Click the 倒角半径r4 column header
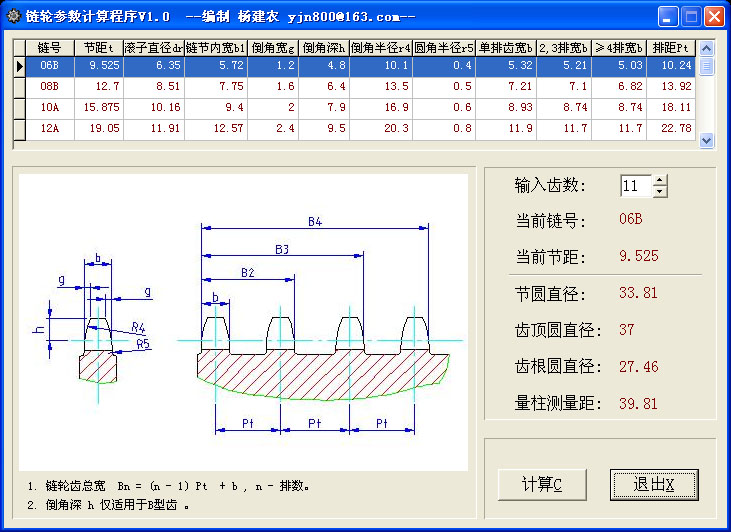The height and width of the screenshot is (532, 731). click(x=381, y=48)
